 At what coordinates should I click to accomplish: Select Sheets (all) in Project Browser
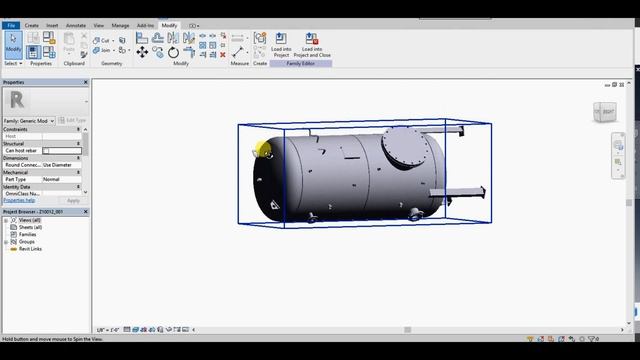(31, 227)
